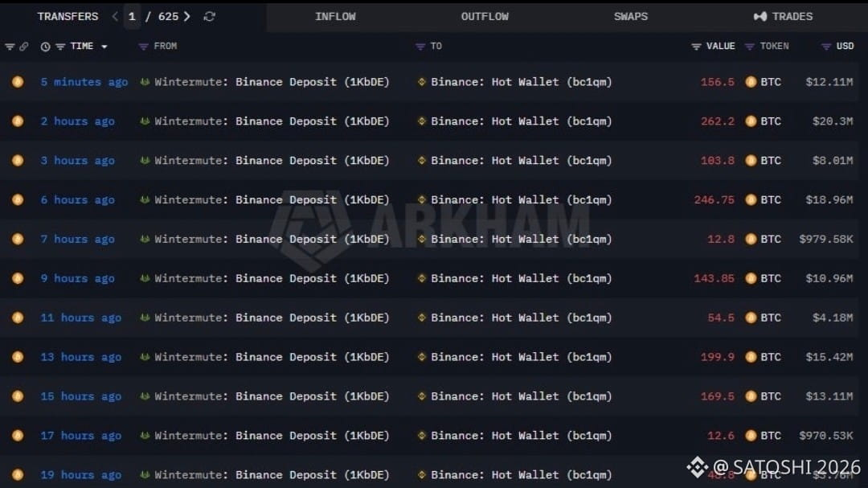Viewport: 868px width, 488px height.
Task: Switch to the SWAPS tab
Action: (x=631, y=17)
